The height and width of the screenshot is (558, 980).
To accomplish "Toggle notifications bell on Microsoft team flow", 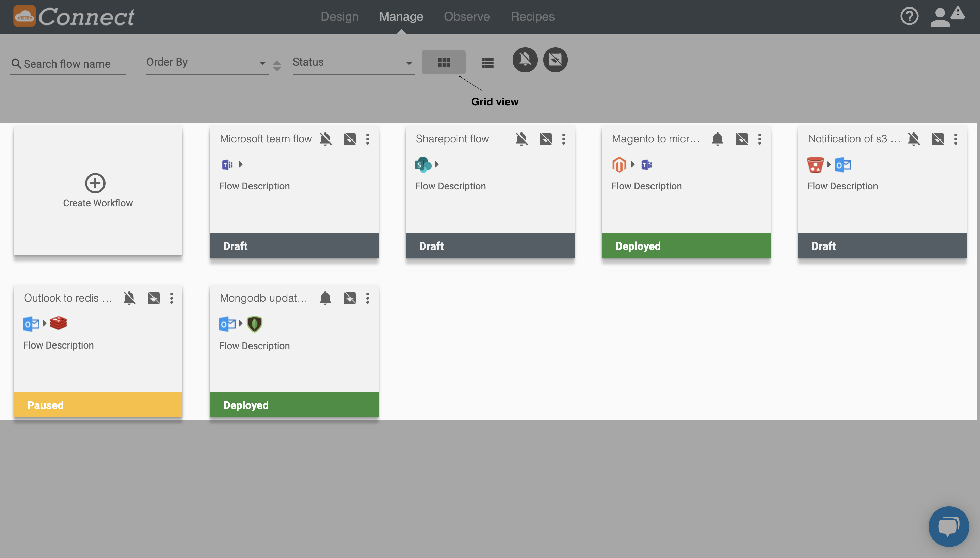I will coord(325,138).
